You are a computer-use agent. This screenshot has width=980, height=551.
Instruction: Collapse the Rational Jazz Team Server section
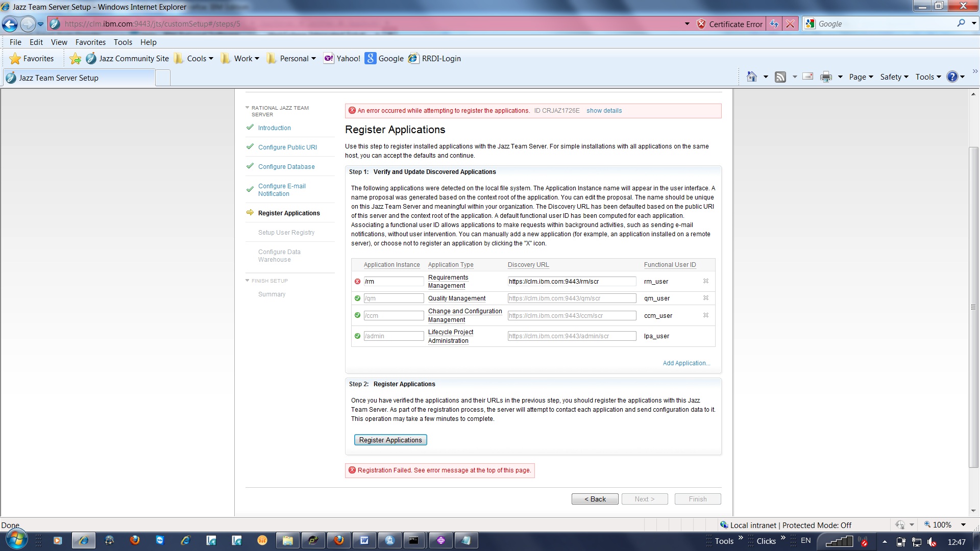click(x=248, y=108)
